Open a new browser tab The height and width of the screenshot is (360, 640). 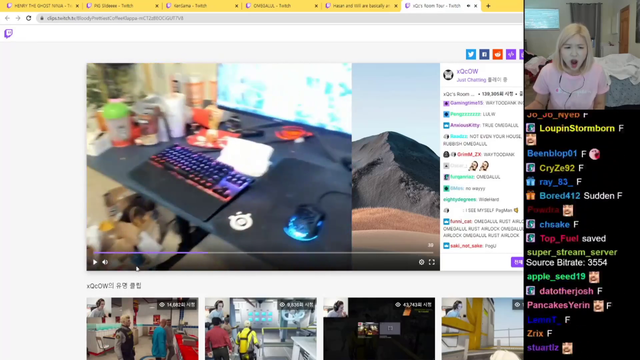click(x=488, y=6)
